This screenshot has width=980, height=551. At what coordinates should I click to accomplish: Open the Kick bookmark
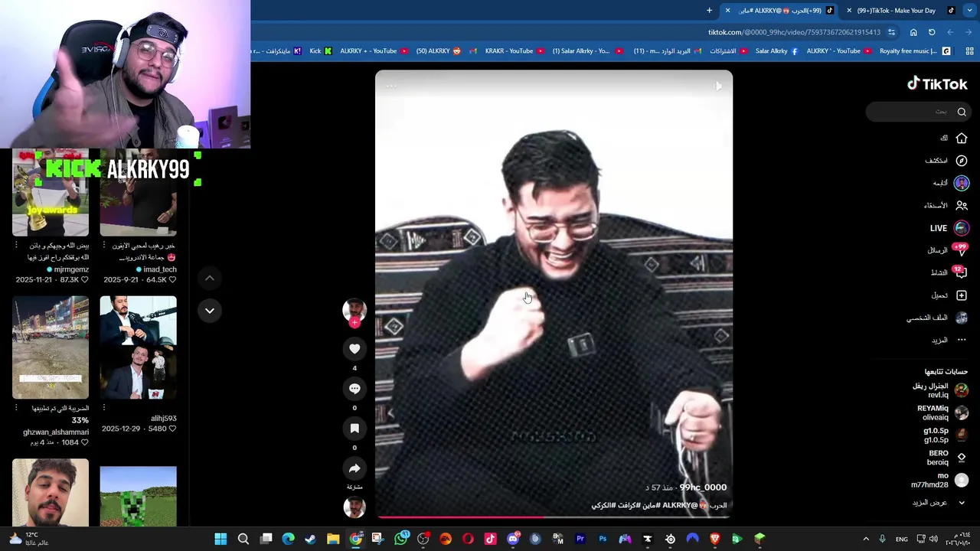[x=320, y=51]
